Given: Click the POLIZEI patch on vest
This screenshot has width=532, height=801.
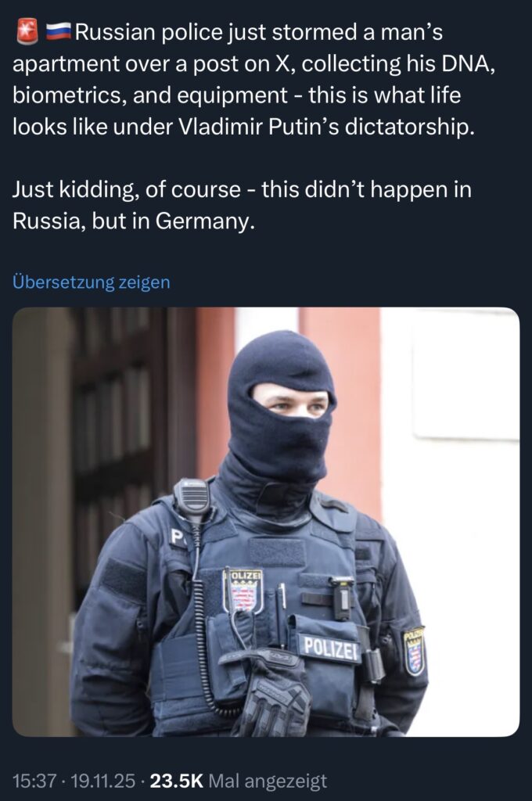Looking at the screenshot, I should click(329, 648).
